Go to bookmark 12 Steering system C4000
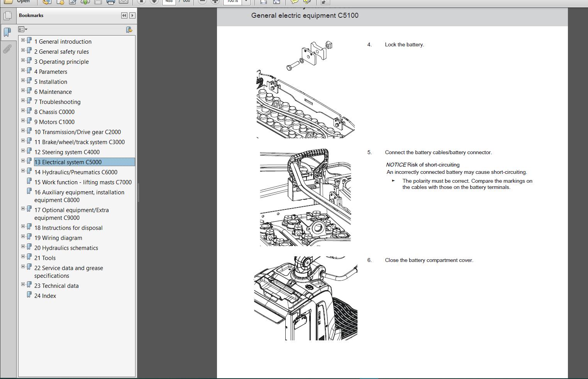The image size is (588, 379). coord(67,152)
